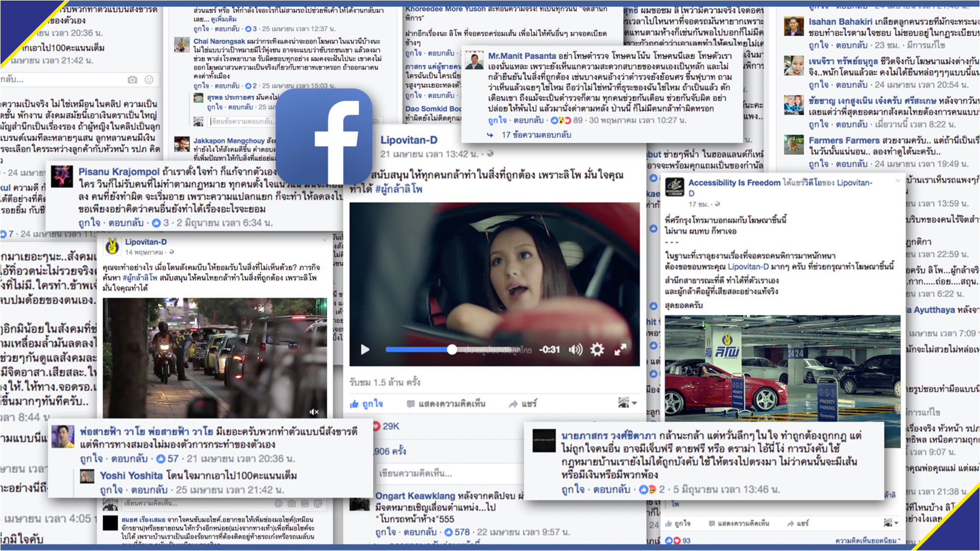Screen dimensions: 980x551
Task: Open Jakkapon Mengchouy's profile
Action: pyautogui.click(x=229, y=141)
